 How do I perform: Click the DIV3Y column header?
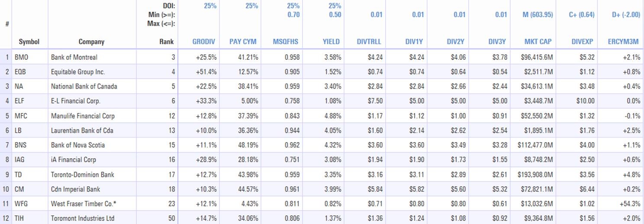pyautogui.click(x=497, y=42)
